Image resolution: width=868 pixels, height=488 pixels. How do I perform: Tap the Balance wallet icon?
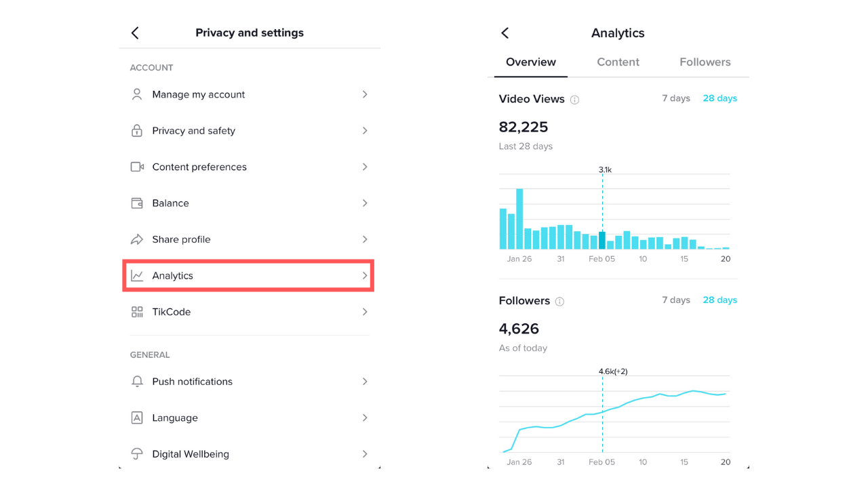click(137, 203)
